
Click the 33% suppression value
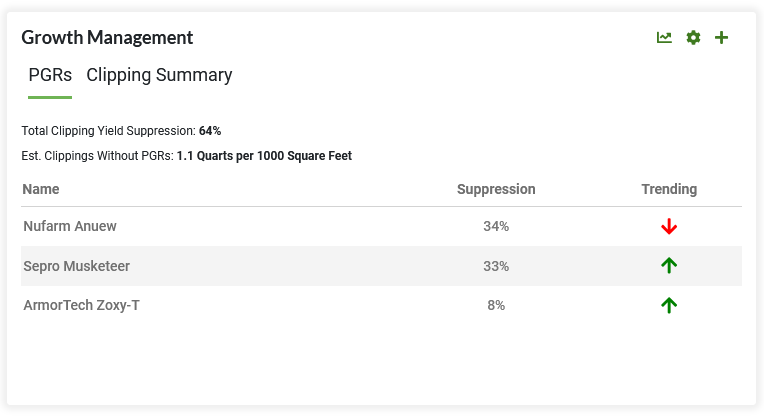[496, 266]
